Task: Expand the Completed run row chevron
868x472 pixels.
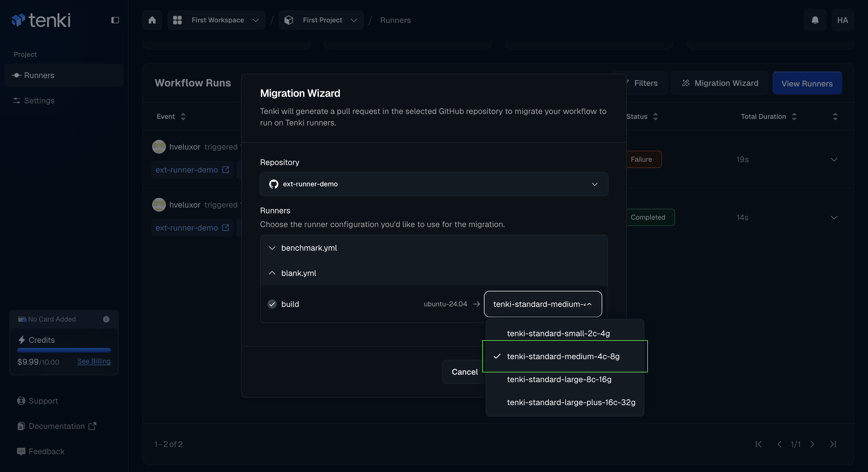Action: click(834, 217)
